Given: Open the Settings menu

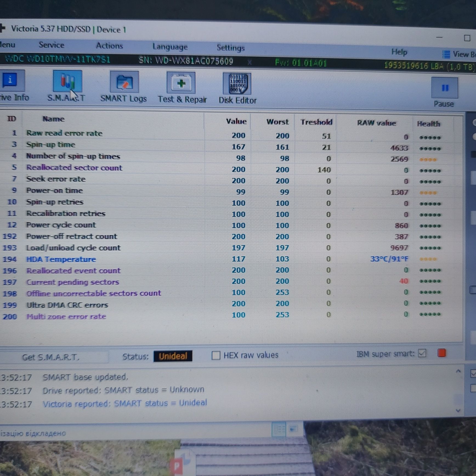Looking at the screenshot, I should [231, 48].
